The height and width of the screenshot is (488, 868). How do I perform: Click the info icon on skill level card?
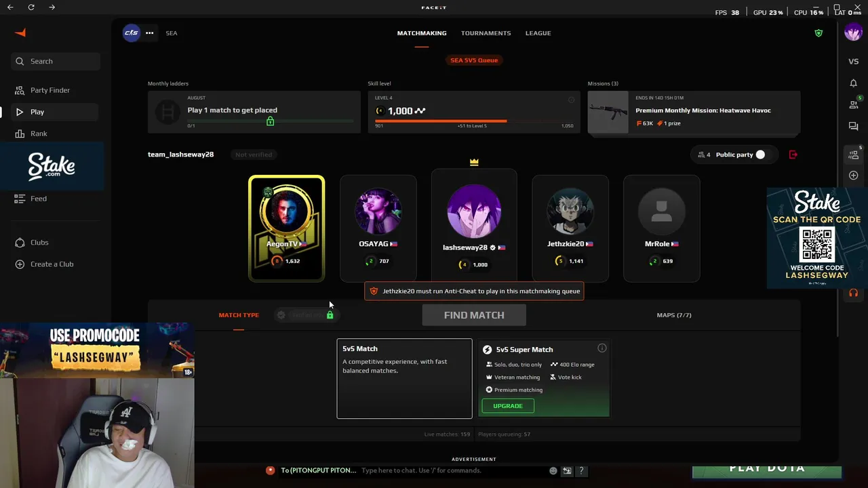point(571,100)
